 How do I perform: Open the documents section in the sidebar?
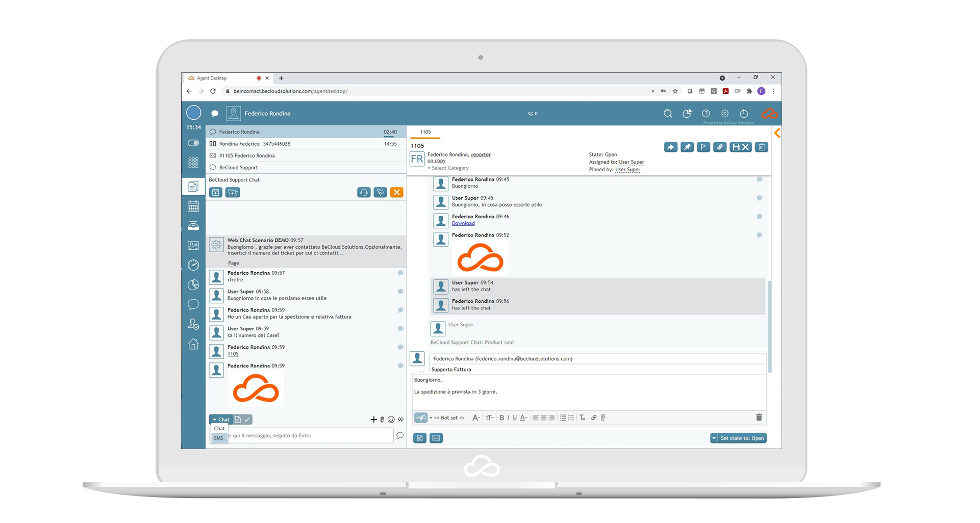(193, 187)
